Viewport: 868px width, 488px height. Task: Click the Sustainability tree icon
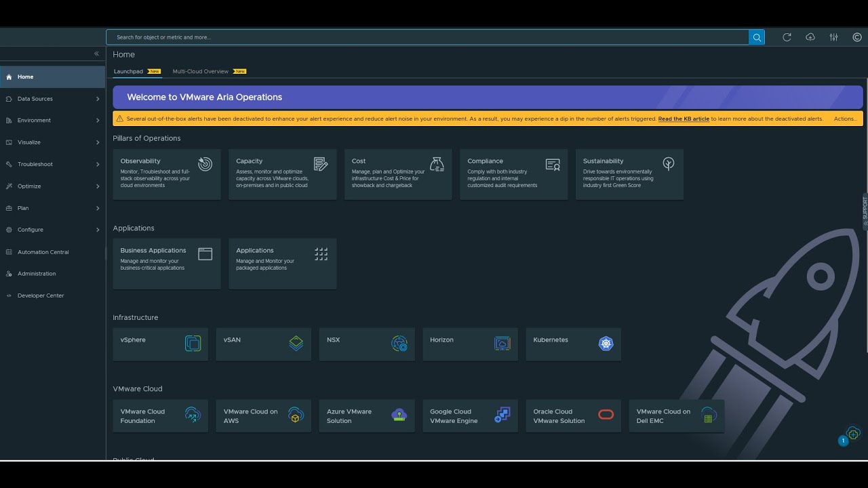pos(669,163)
